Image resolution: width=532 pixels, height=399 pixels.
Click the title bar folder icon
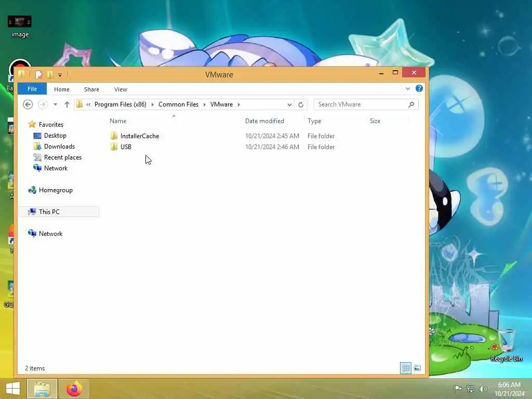22,74
